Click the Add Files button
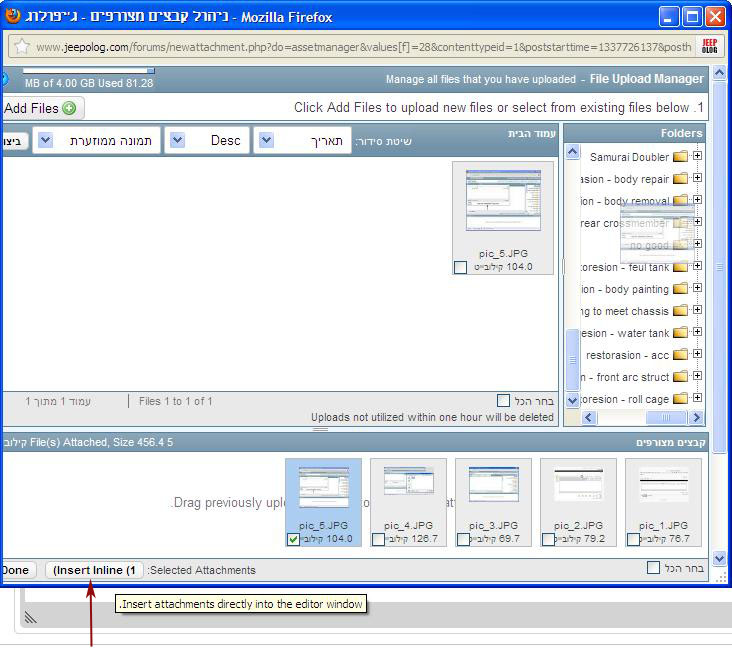This screenshot has height=668, width=732. point(40,108)
